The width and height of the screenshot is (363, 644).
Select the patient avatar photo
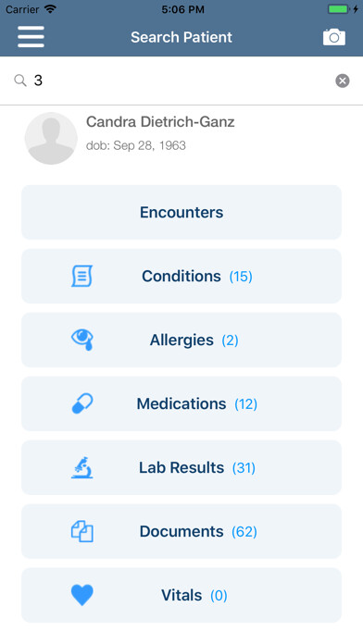(x=51, y=139)
